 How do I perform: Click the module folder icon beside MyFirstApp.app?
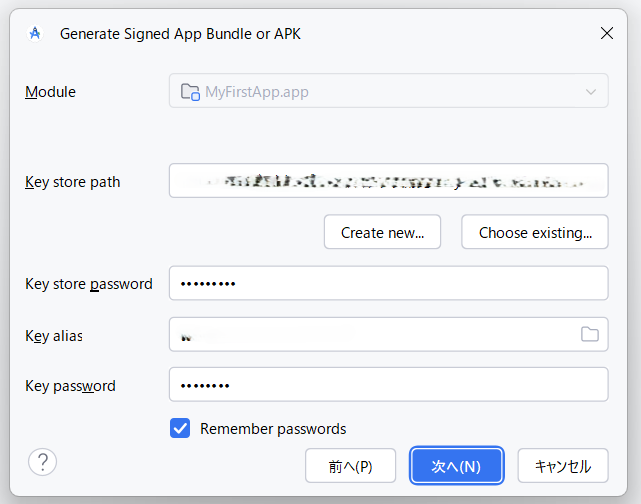tap(189, 92)
